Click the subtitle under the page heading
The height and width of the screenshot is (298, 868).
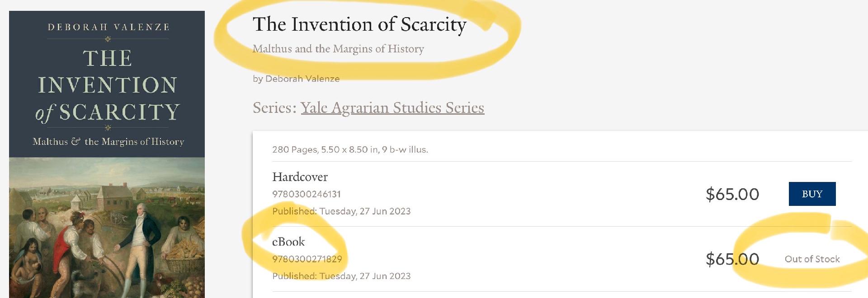click(x=338, y=49)
